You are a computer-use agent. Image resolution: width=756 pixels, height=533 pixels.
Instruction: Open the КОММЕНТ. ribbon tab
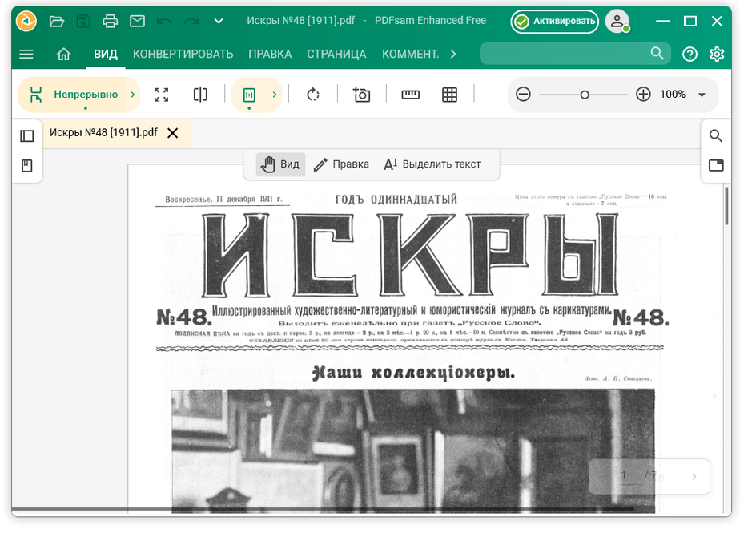(411, 54)
